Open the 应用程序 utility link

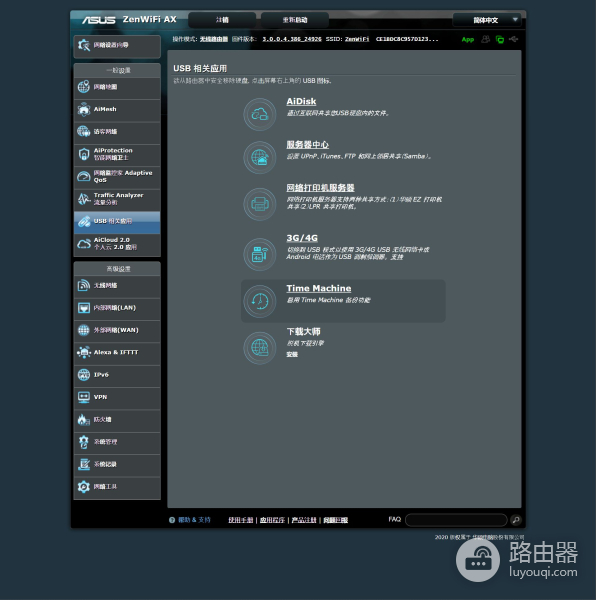pos(272,520)
